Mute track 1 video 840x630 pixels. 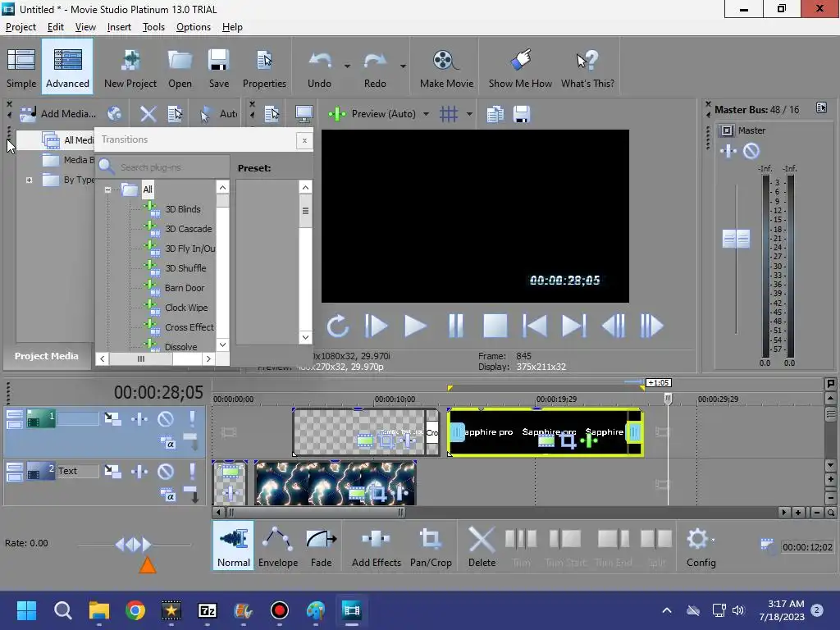point(166,418)
